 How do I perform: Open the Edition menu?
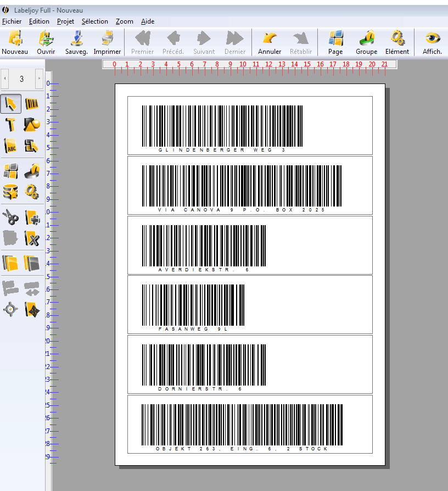pyautogui.click(x=39, y=21)
